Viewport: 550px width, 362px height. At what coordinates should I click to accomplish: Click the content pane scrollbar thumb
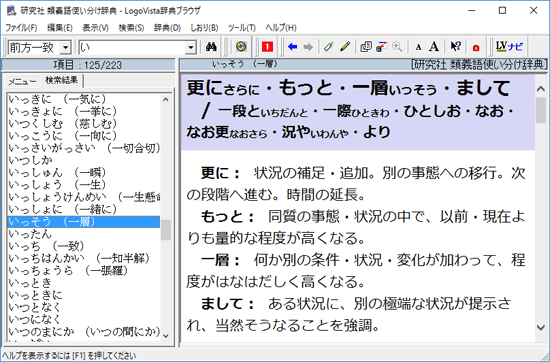[541, 110]
